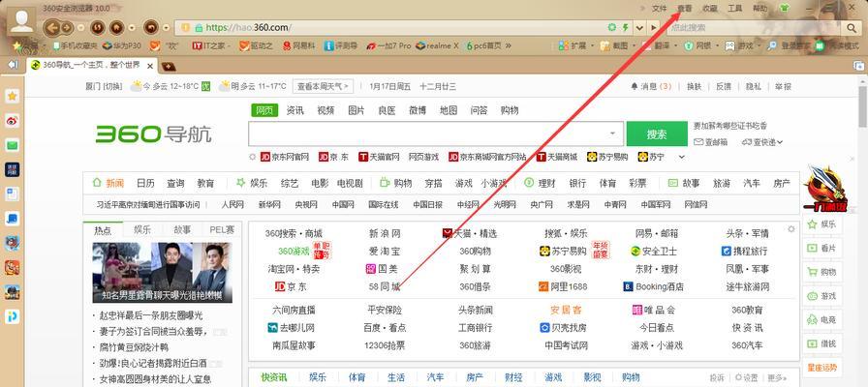The width and height of the screenshot is (868, 387).
Task: Open favorites star in left sidebar
Action: click(13, 96)
